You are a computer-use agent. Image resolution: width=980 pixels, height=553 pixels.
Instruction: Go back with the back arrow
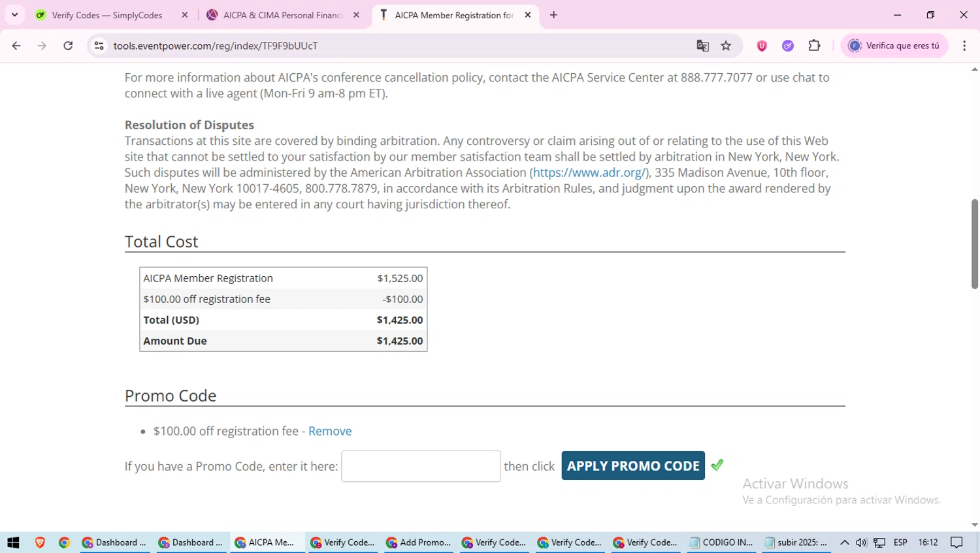[16, 46]
